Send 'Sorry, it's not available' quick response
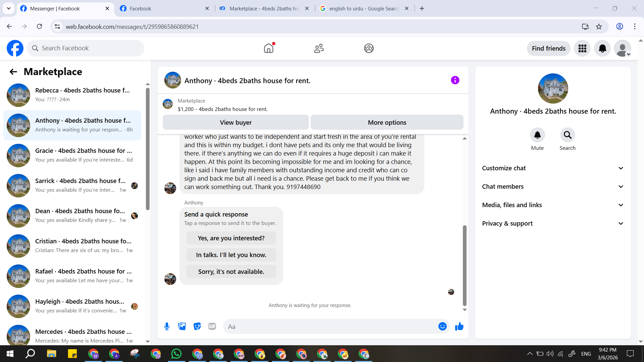 click(x=231, y=271)
